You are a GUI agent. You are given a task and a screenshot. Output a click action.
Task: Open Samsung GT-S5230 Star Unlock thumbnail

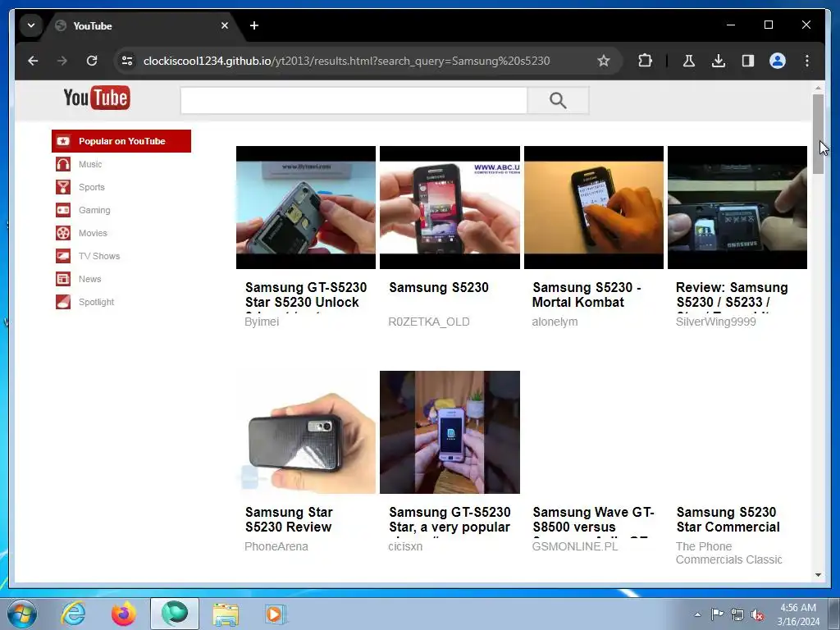click(306, 208)
